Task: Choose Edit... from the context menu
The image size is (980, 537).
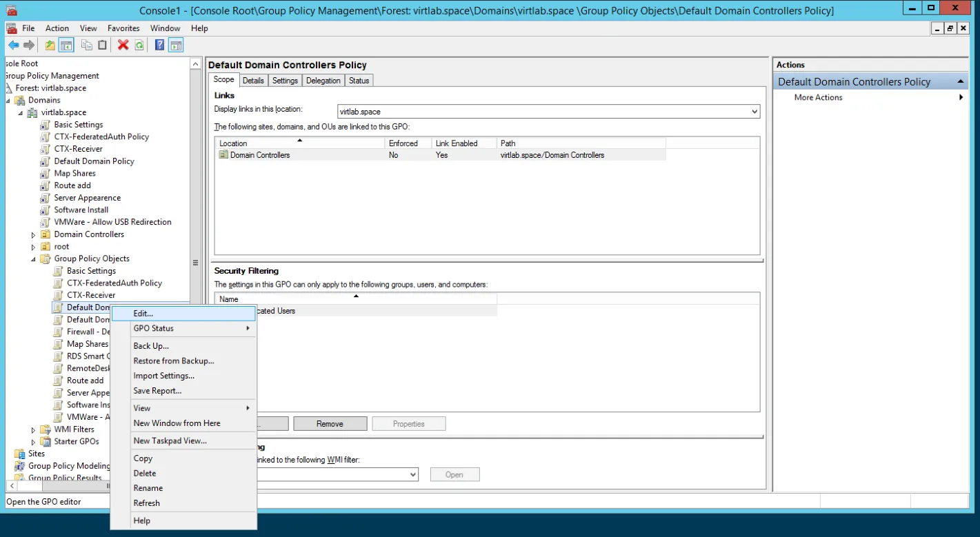Action: coord(183,314)
